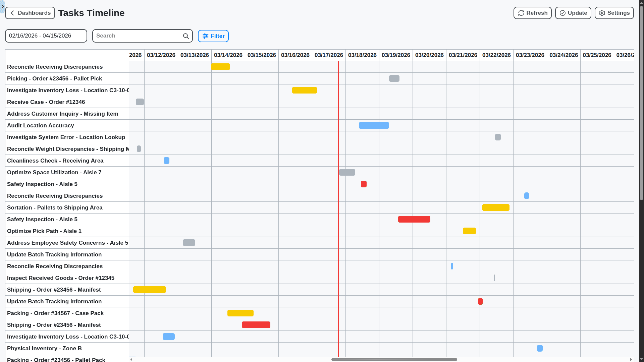This screenshot has height=362, width=644.
Task: Click the filter-lines icon inside Filter button
Action: pos(206,36)
